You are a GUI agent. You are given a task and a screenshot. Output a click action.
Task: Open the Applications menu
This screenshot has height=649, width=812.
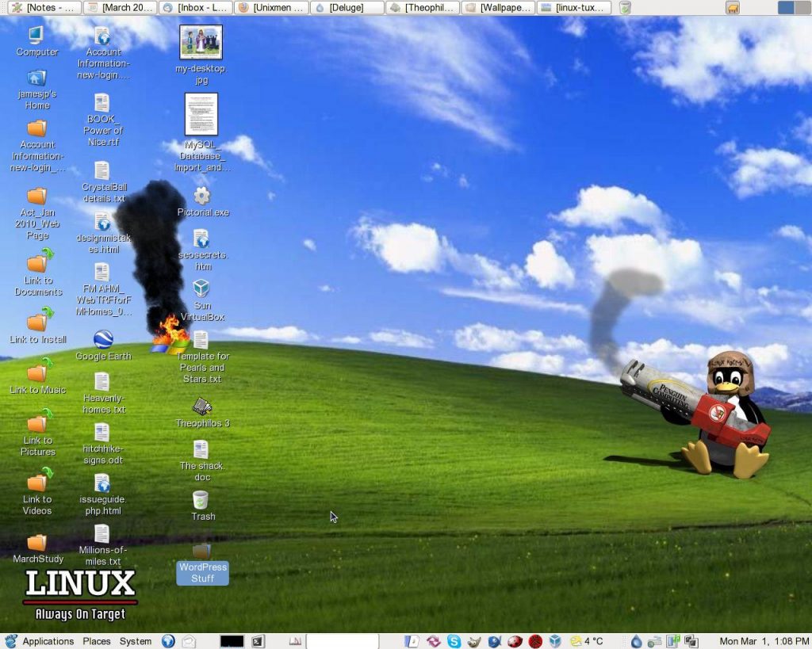48,641
